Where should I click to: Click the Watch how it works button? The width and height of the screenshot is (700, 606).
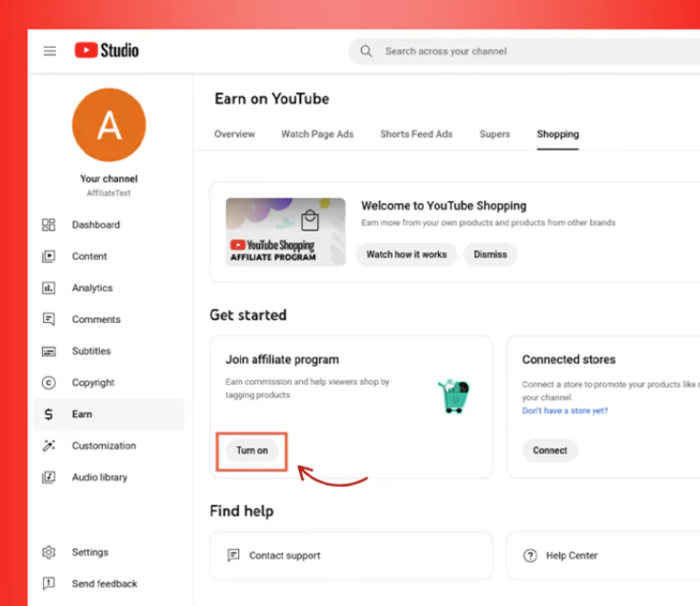click(x=407, y=254)
